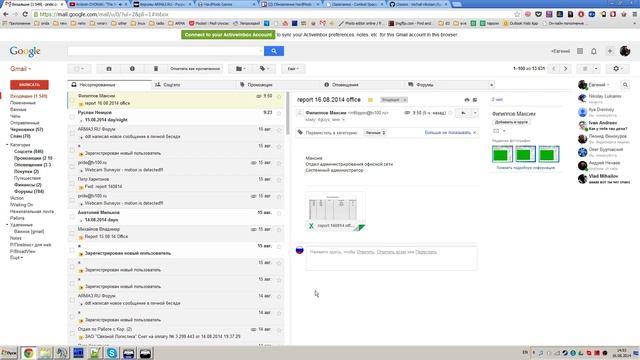
Task: Click the Report spam icon in toolbar
Action: click(132, 69)
